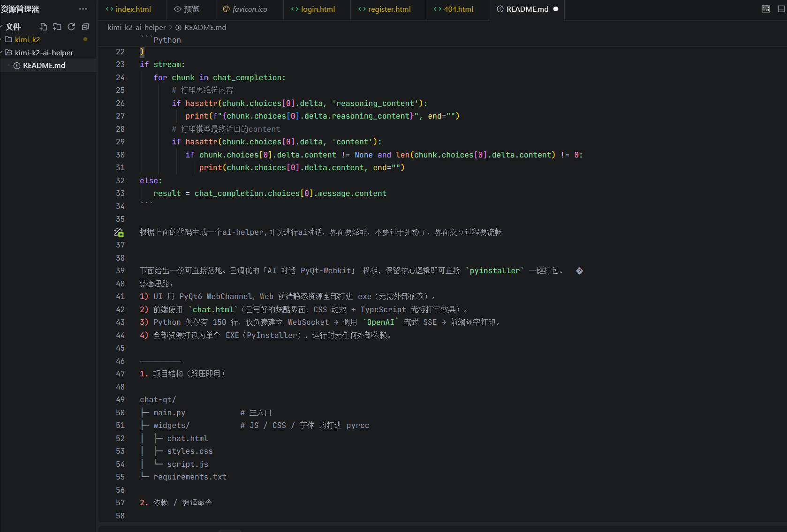The image size is (787, 532).
Task: Click 'main.py' in the project tree text
Action: pyautogui.click(x=169, y=412)
